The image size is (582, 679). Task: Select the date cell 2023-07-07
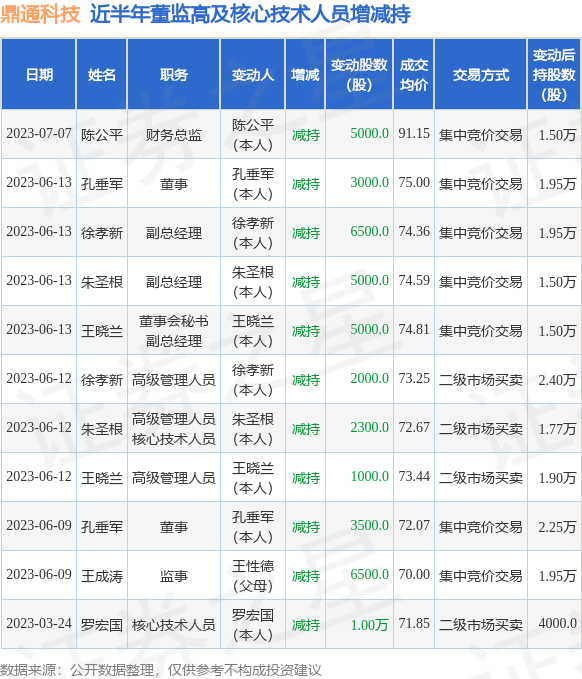coord(39,134)
